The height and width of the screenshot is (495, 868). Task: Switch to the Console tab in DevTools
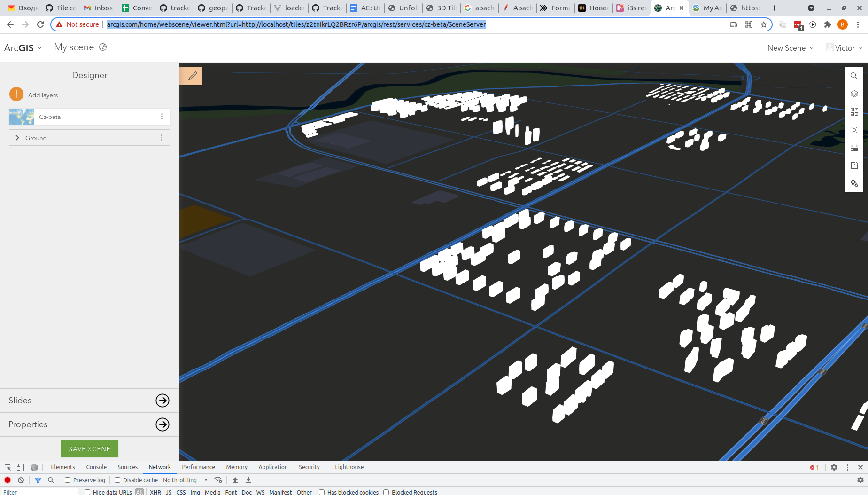(96, 467)
